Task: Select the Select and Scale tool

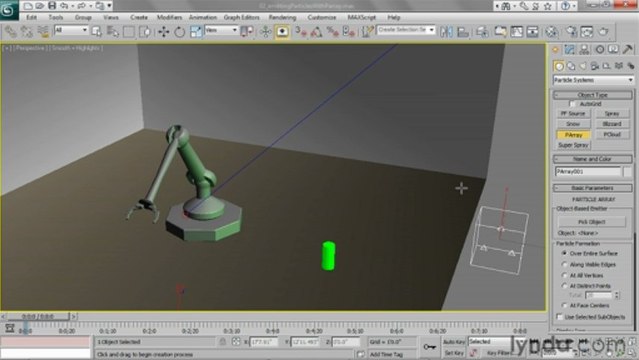Action: (196, 31)
